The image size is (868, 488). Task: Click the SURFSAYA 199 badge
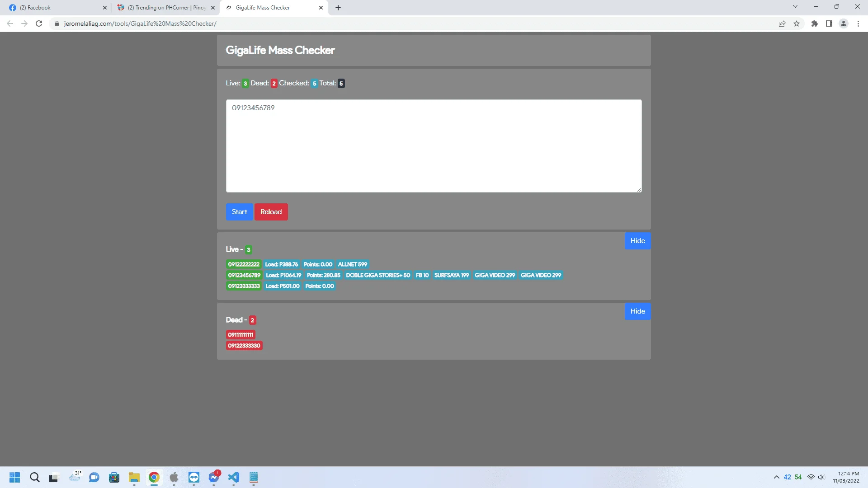click(452, 275)
